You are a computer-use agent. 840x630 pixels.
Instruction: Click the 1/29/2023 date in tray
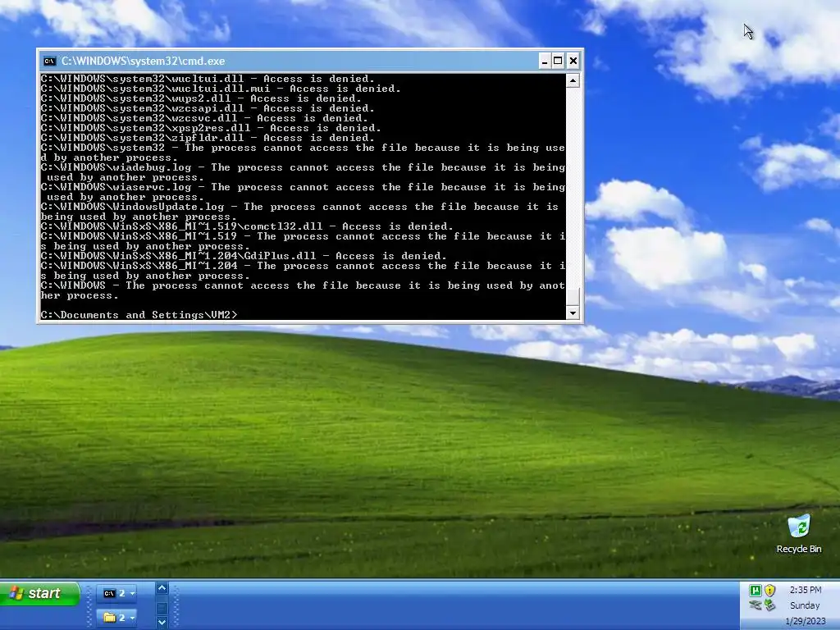tap(806, 622)
